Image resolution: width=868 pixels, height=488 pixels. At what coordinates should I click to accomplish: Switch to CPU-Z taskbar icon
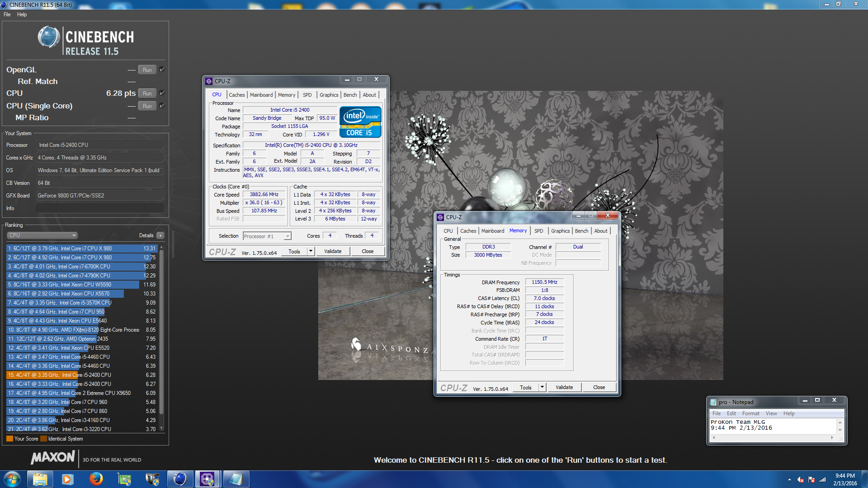(208, 479)
